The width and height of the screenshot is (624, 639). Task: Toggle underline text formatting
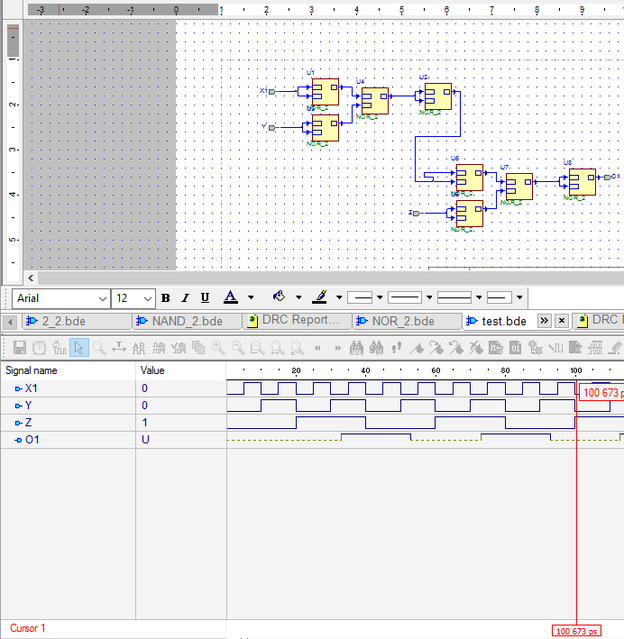click(205, 298)
